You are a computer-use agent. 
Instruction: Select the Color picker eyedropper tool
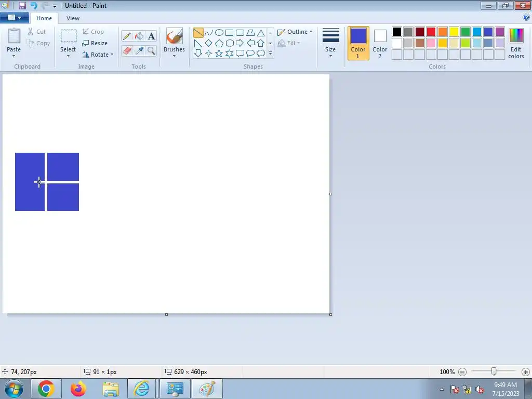point(139,50)
